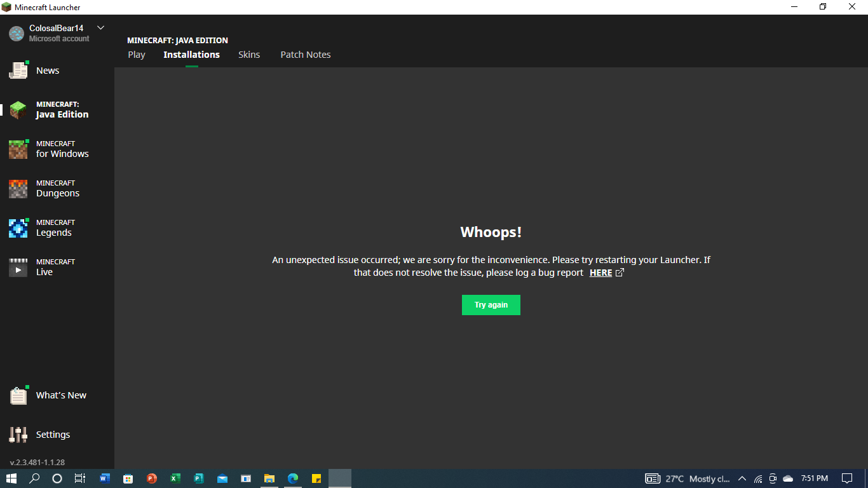868x488 pixels.
Task: Click the launcher version number text
Action: coord(37,463)
